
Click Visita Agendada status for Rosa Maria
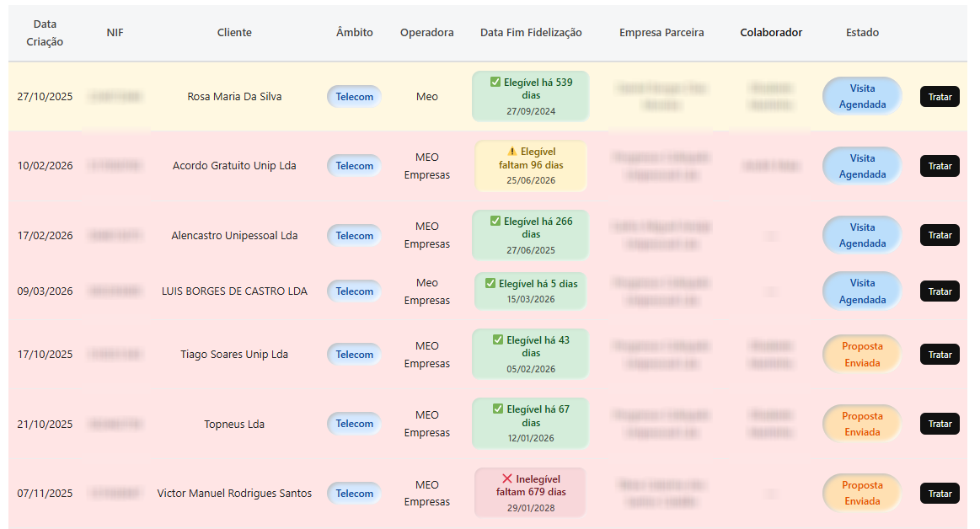click(862, 97)
